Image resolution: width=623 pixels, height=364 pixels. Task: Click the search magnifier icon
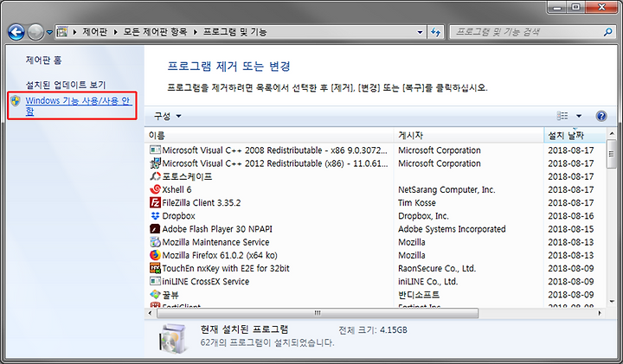(x=607, y=32)
